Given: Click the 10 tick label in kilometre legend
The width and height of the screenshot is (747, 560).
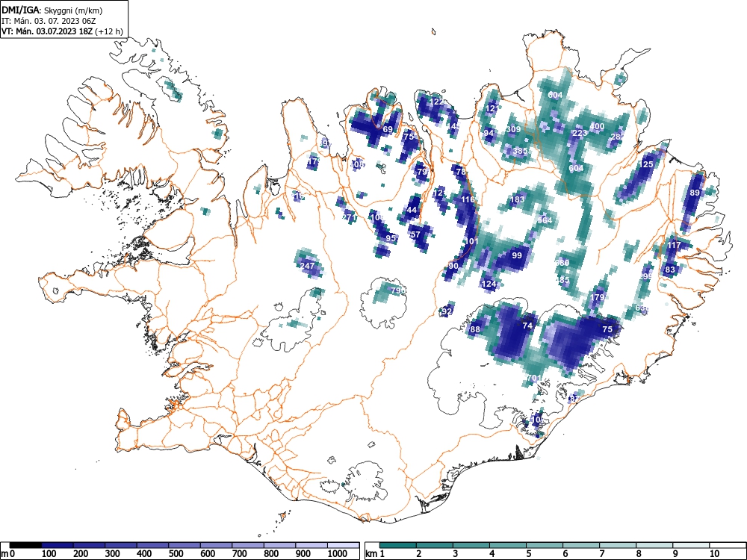Looking at the screenshot, I should (713, 554).
